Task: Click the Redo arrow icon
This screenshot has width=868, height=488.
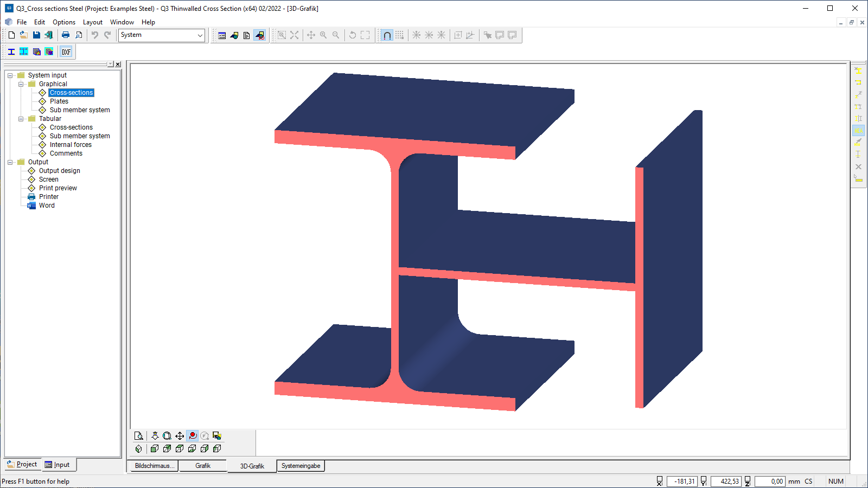Action: 107,35
